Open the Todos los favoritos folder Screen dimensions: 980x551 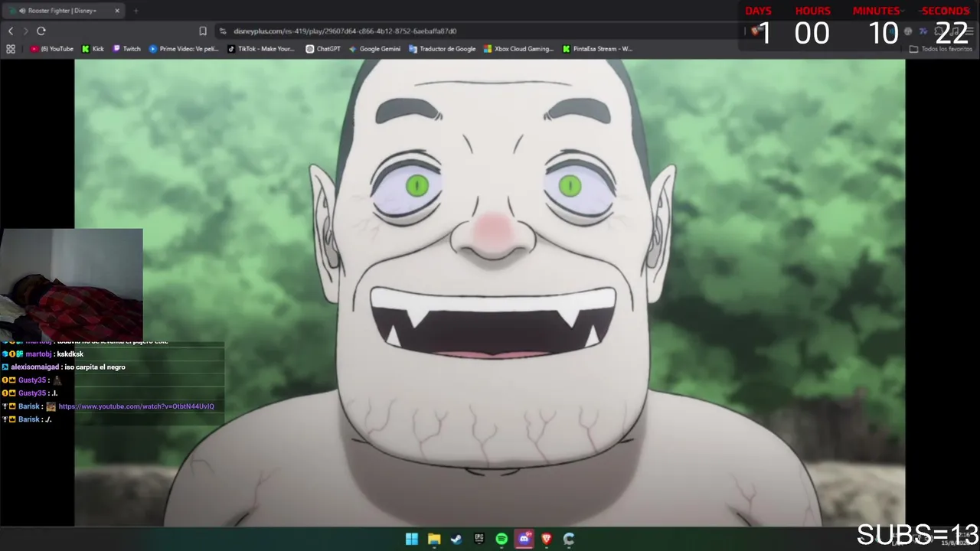point(941,49)
